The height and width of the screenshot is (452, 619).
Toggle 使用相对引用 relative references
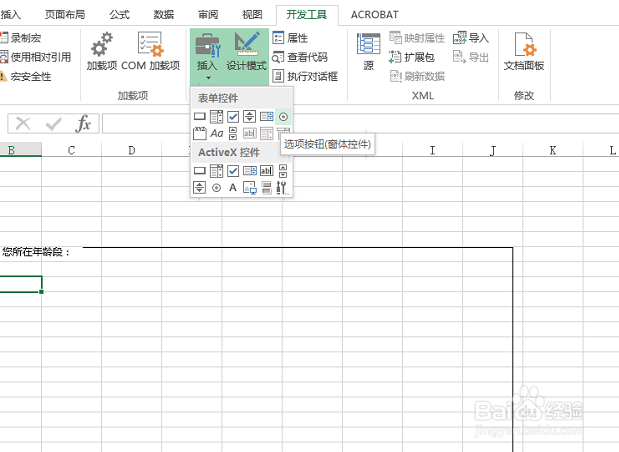coord(36,57)
